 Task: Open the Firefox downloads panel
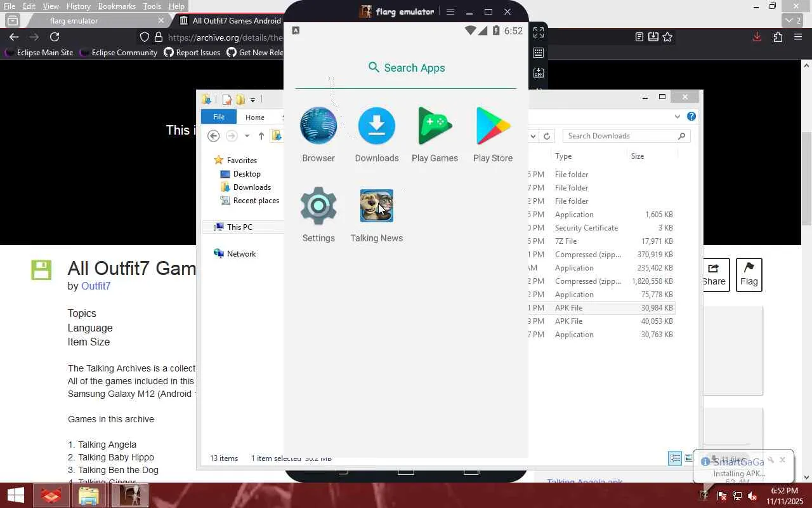(757, 37)
